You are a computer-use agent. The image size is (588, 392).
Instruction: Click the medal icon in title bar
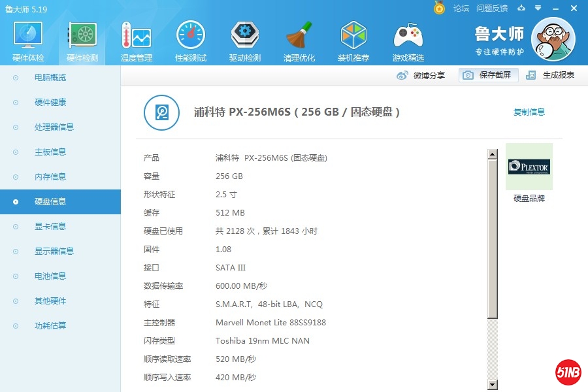[439, 7]
